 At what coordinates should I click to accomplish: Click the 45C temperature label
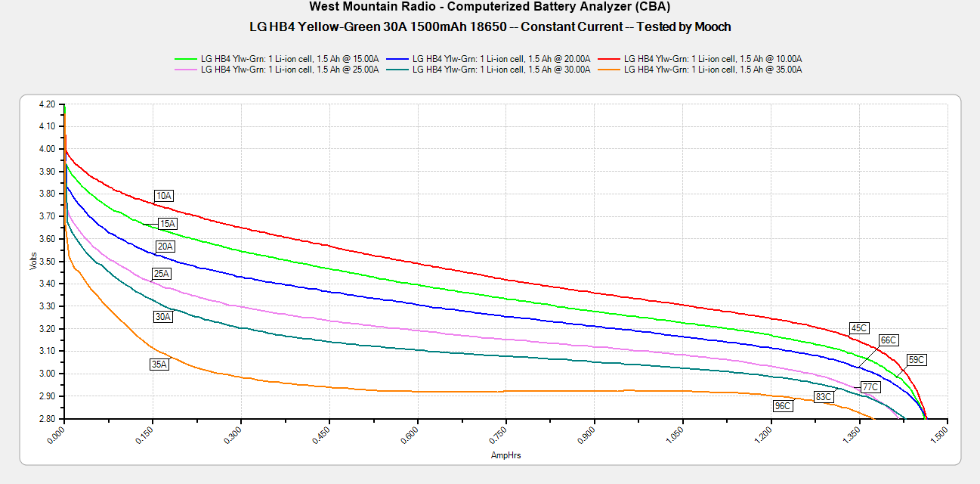point(859,328)
